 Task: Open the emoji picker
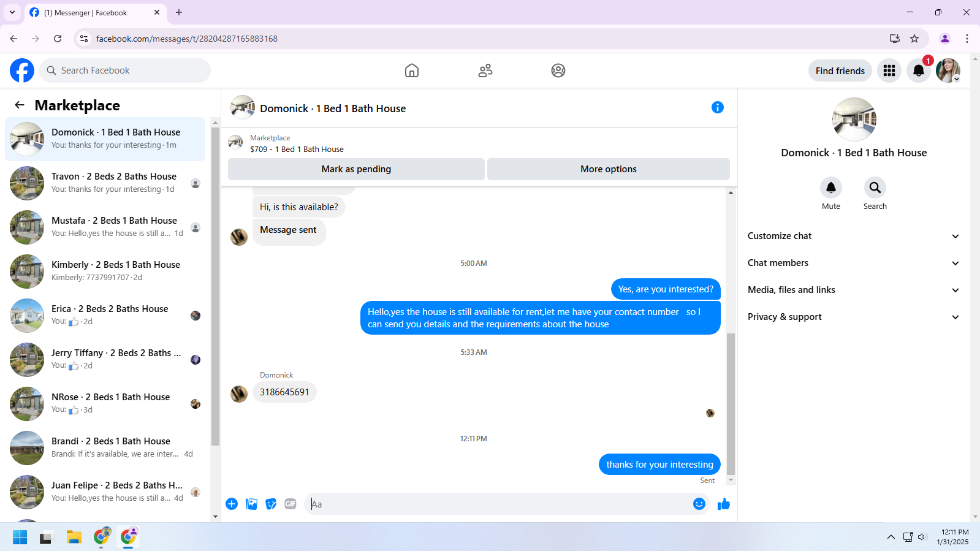(x=699, y=504)
